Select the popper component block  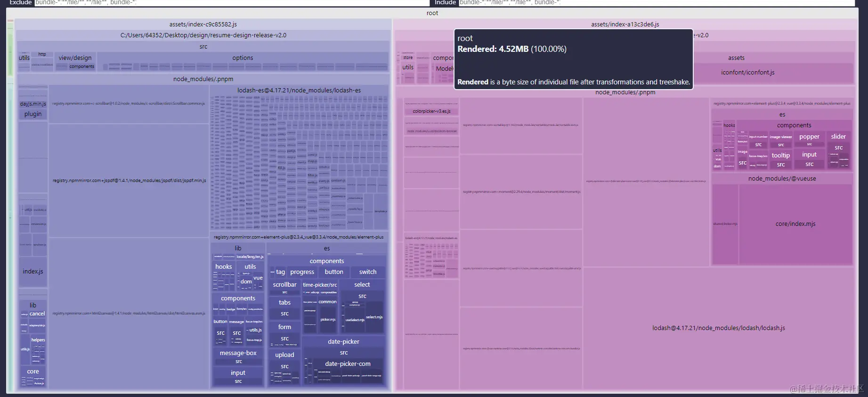coord(810,137)
